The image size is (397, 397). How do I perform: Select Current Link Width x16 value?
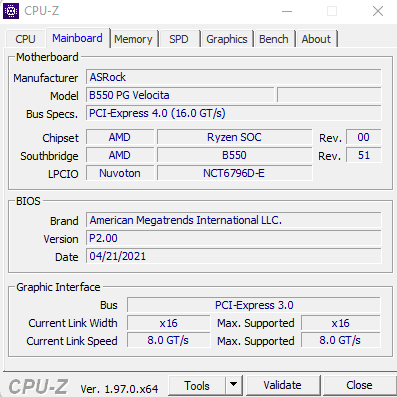[x=169, y=323]
